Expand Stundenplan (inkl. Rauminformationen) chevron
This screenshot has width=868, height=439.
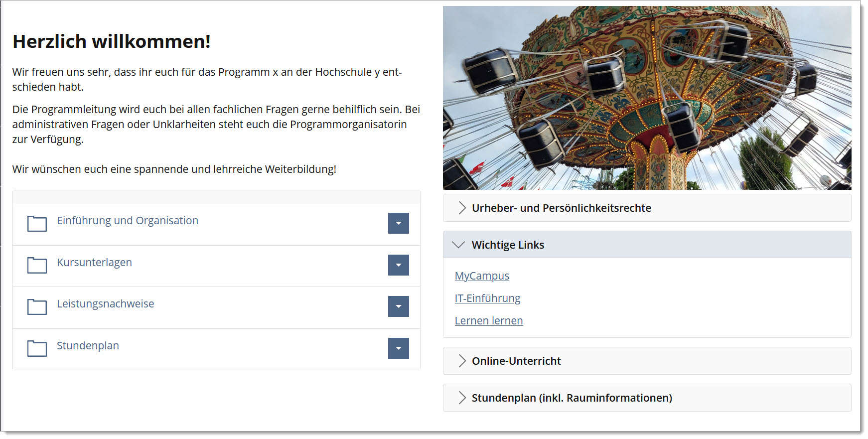[461, 398]
